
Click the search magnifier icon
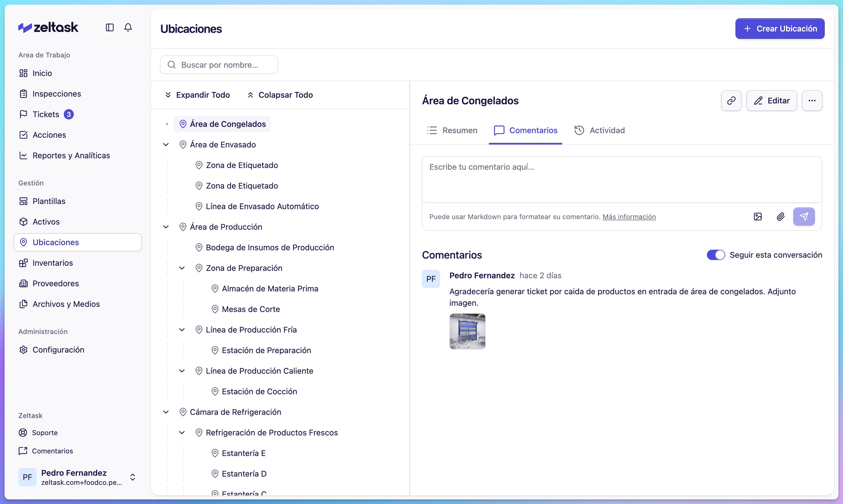click(x=172, y=65)
